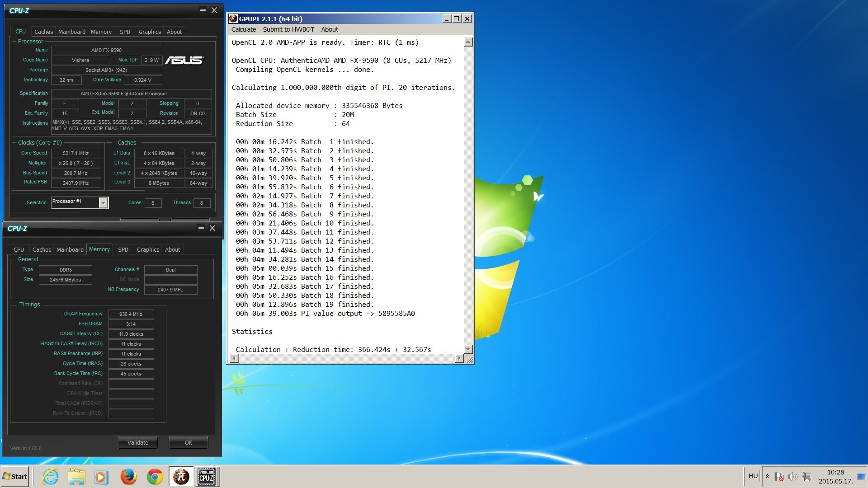The width and height of the screenshot is (868, 488).
Task: Open the network tray icon
Action: tap(807, 477)
